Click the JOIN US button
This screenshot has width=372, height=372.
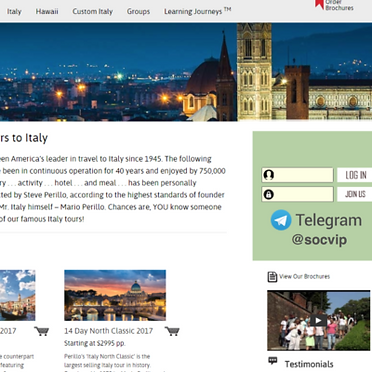[355, 194]
